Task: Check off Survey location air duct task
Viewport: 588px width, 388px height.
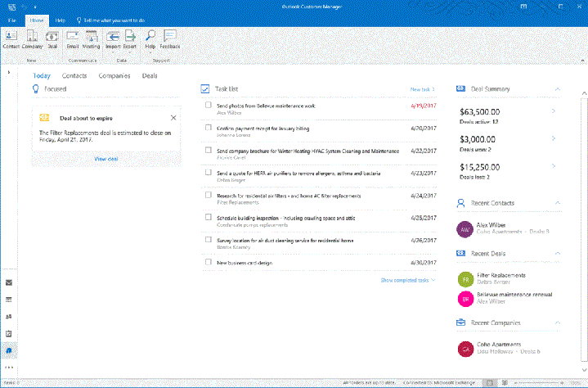Action: 209,239
